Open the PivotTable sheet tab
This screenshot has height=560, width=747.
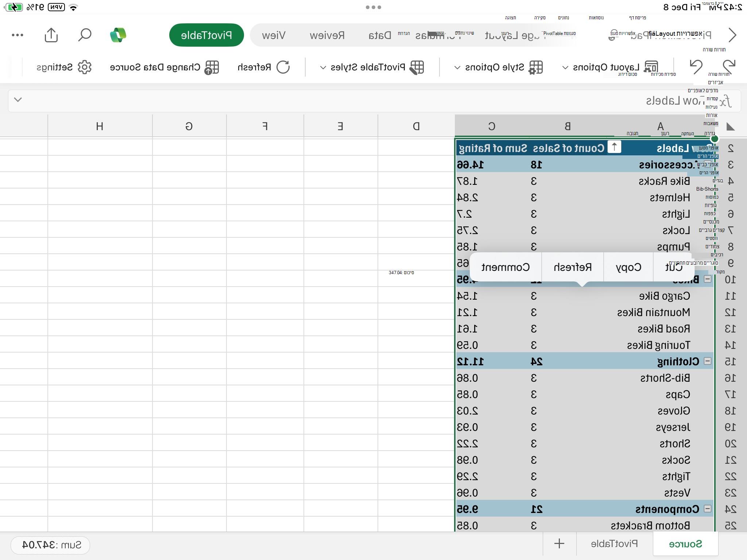pyautogui.click(x=614, y=544)
